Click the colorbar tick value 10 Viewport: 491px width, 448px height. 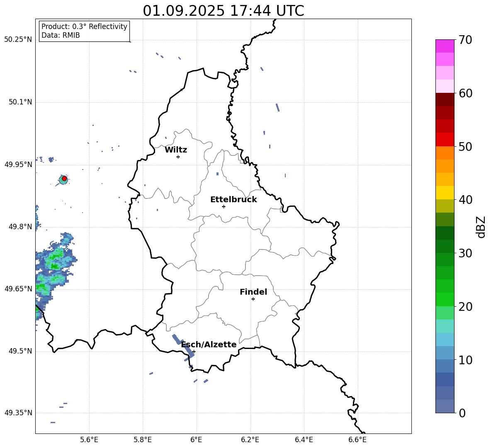point(465,360)
